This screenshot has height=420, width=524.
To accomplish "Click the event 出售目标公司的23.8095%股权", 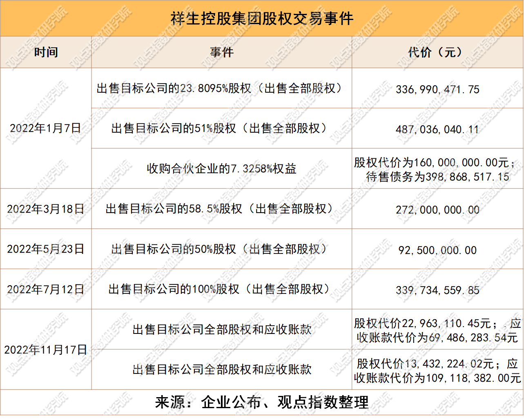I will click(x=222, y=88).
